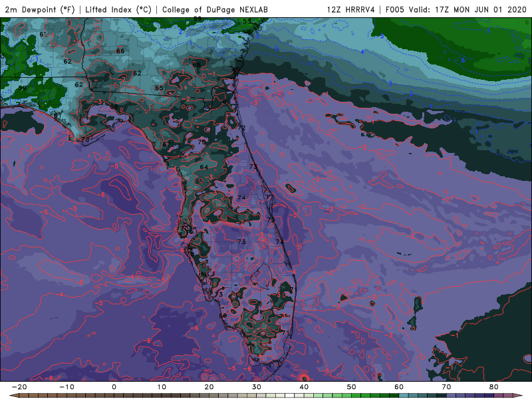Click the dewpoint value '75' on Florida's east coast
This screenshot has width=532, height=399.
271,219
